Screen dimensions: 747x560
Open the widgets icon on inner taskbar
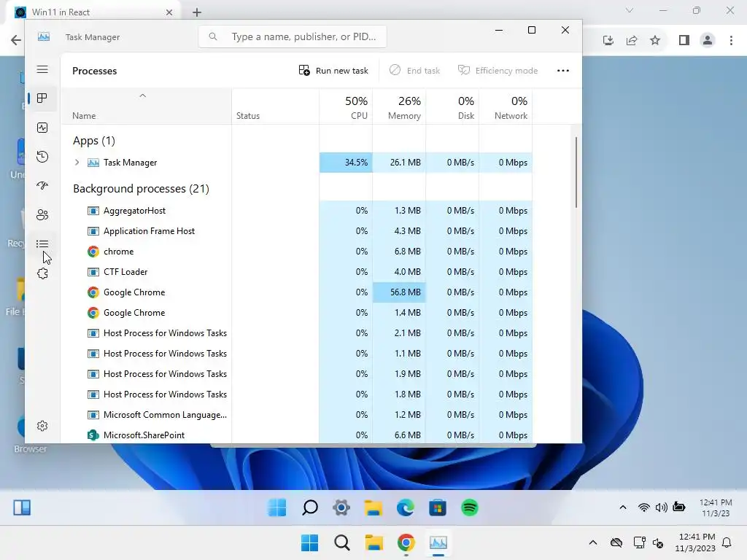[x=22, y=507]
